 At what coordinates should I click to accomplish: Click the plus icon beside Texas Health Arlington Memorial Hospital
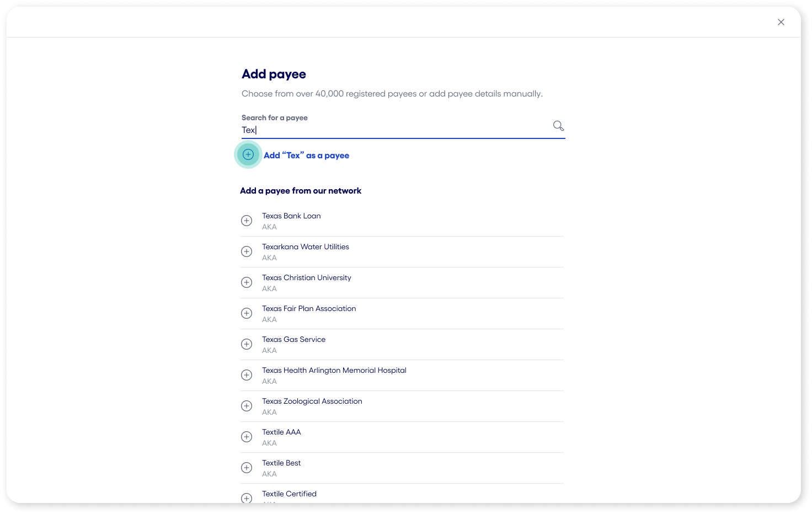pyautogui.click(x=247, y=375)
